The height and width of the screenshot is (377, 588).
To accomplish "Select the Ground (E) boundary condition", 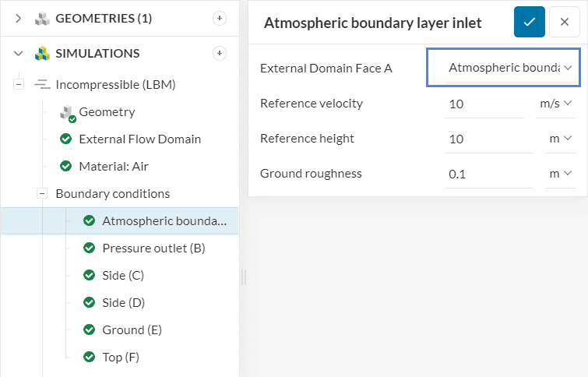I will coord(132,329).
